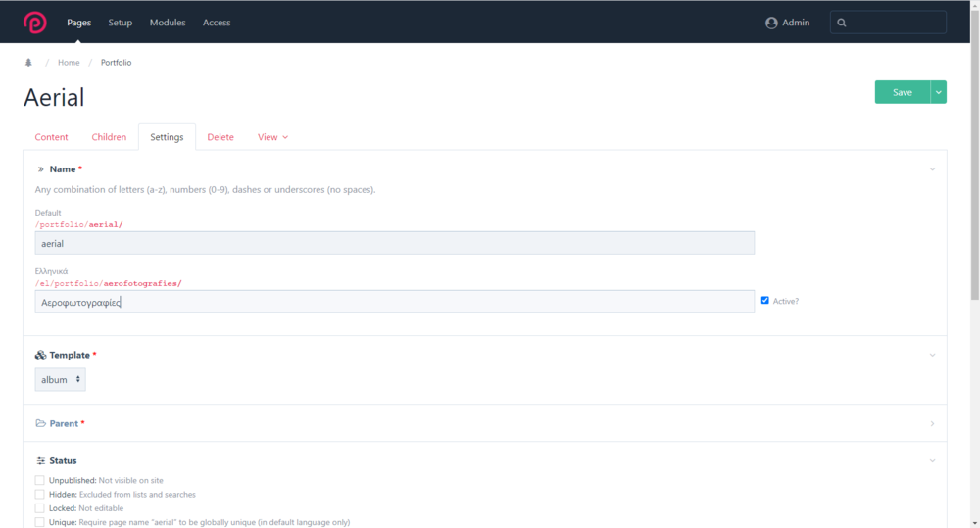Uncheck the Active? language checkbox
This screenshot has width=980, height=528.
pyautogui.click(x=765, y=301)
